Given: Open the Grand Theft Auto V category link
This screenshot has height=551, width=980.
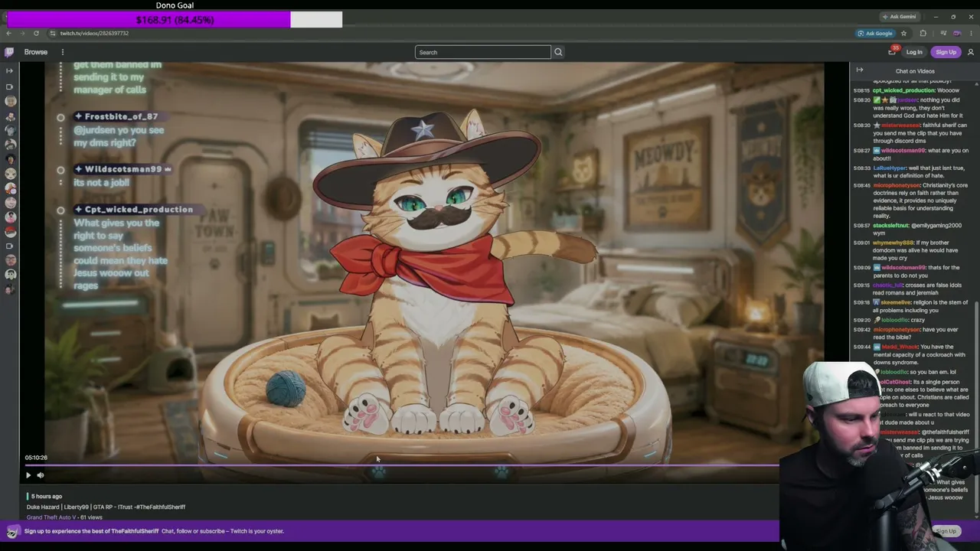Looking at the screenshot, I should 53,517.
